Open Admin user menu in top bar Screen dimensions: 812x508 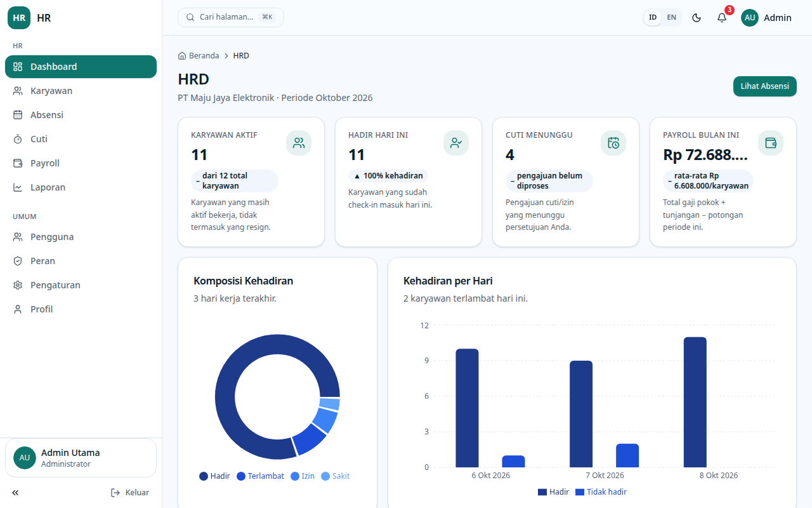coord(766,18)
